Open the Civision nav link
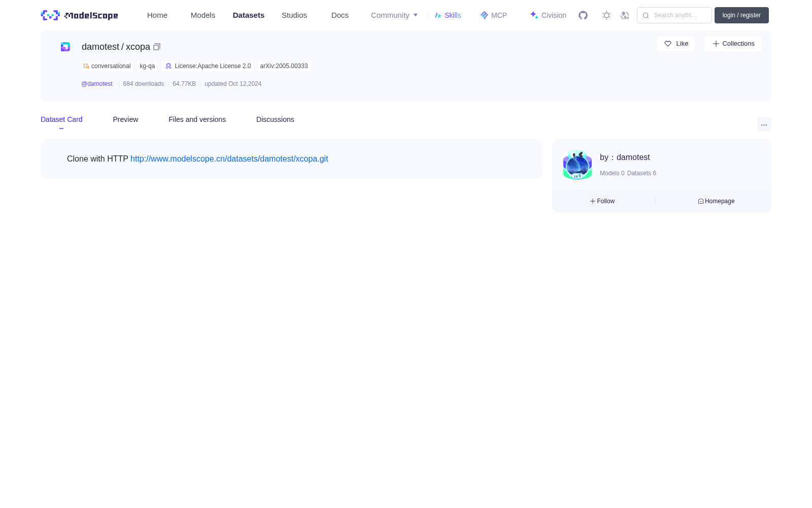 (x=548, y=15)
